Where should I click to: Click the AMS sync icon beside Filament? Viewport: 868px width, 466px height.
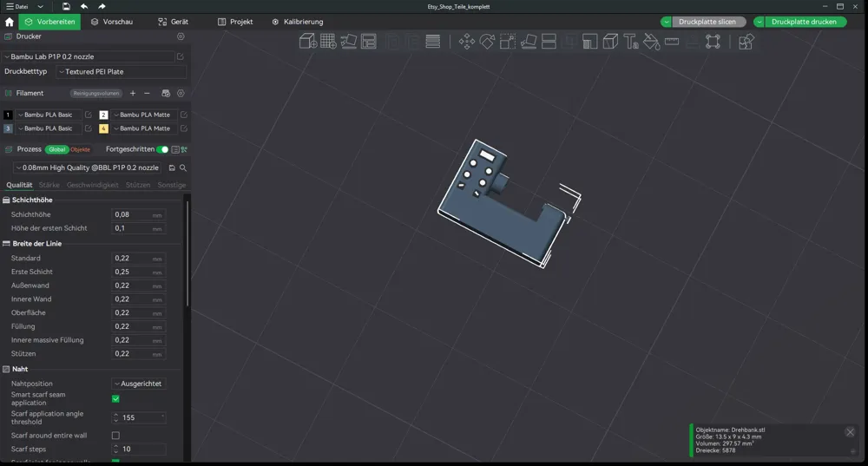[x=166, y=94]
